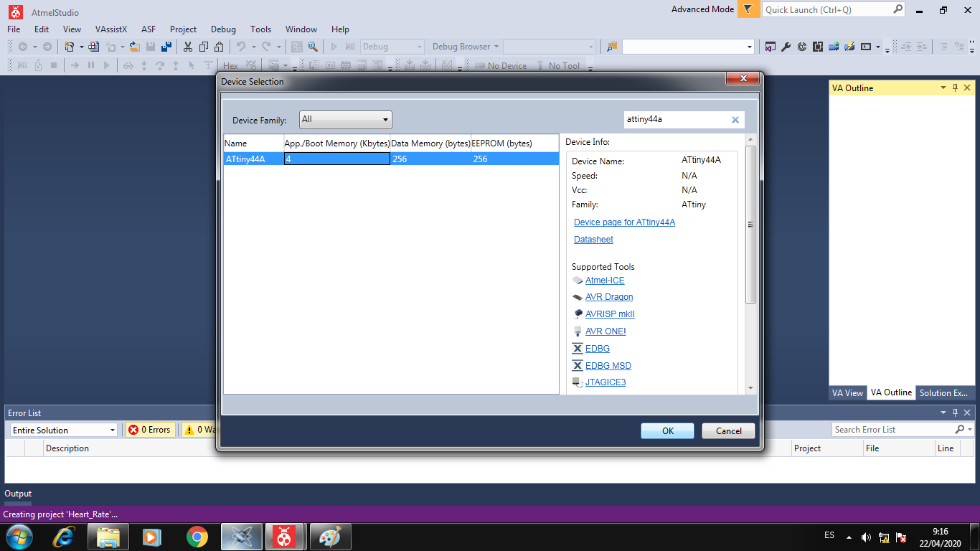Click the Copy toolbar icon

204,47
